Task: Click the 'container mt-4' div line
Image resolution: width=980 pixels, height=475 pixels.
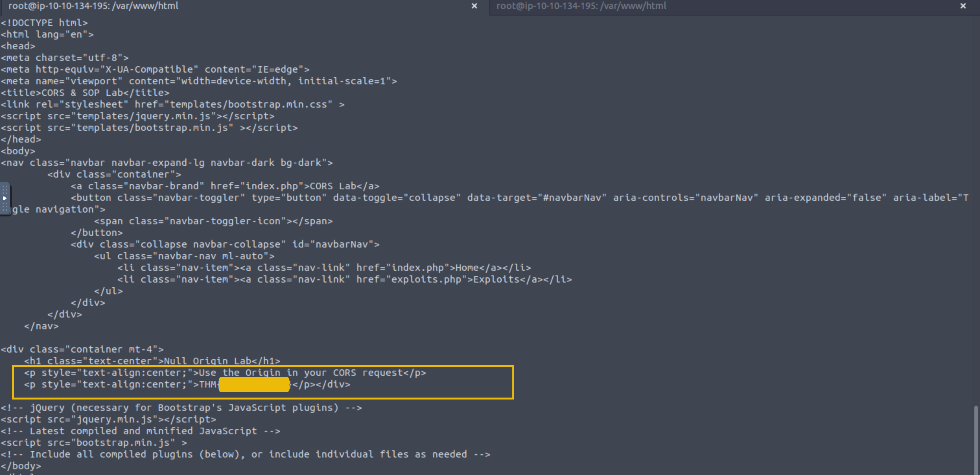Action: point(82,350)
